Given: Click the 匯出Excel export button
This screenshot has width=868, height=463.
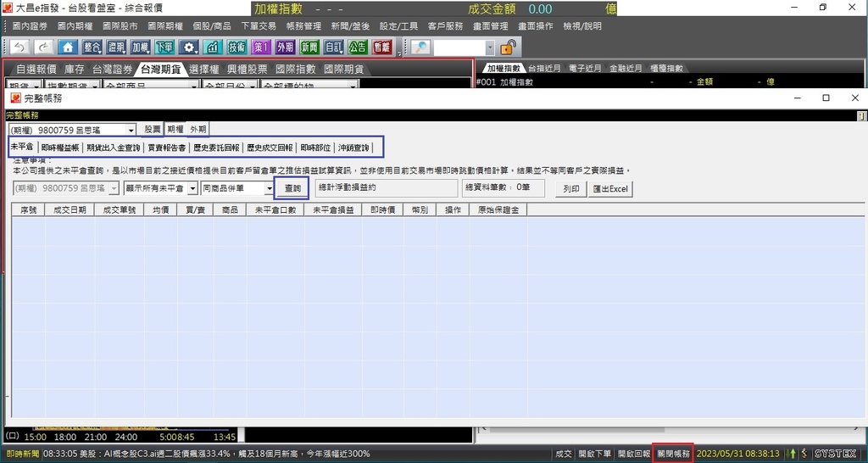Looking at the screenshot, I should click(610, 189).
